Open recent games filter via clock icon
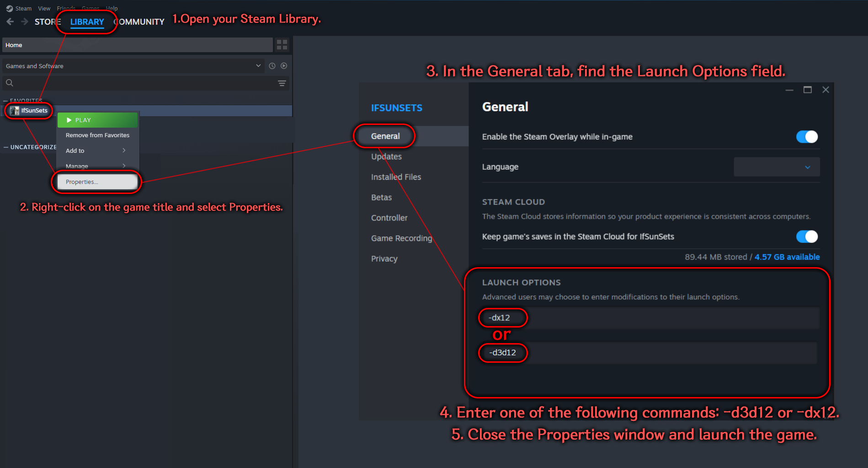 tap(272, 66)
